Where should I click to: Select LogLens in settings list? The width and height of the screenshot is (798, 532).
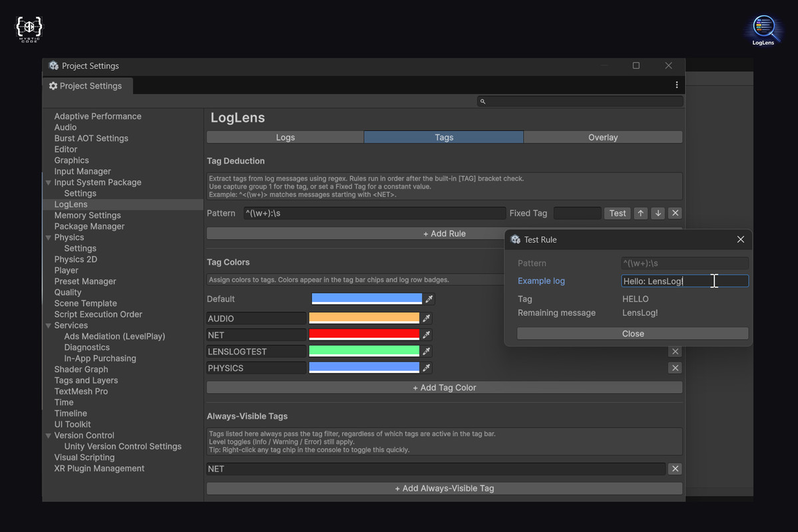(x=71, y=204)
